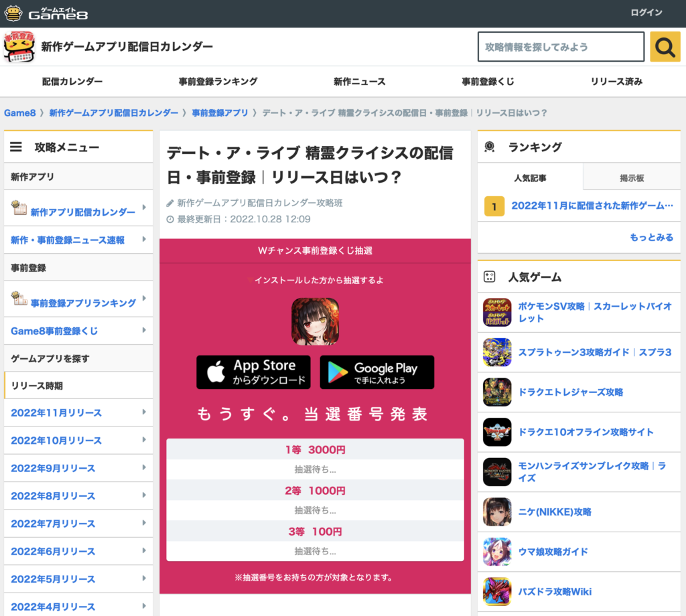Click the yellow magnifier search button

tap(665, 47)
